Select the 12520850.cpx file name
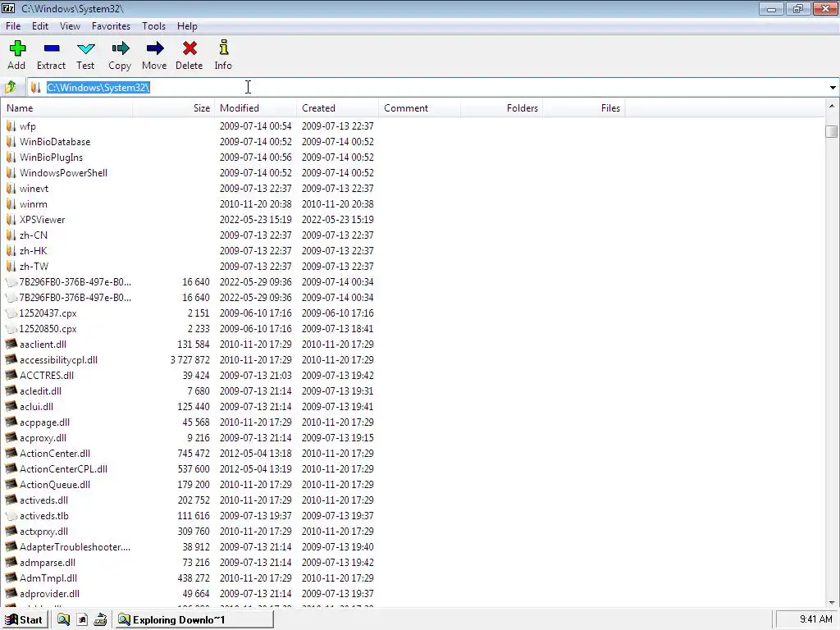Viewport: 840px width, 630px height. coord(48,328)
